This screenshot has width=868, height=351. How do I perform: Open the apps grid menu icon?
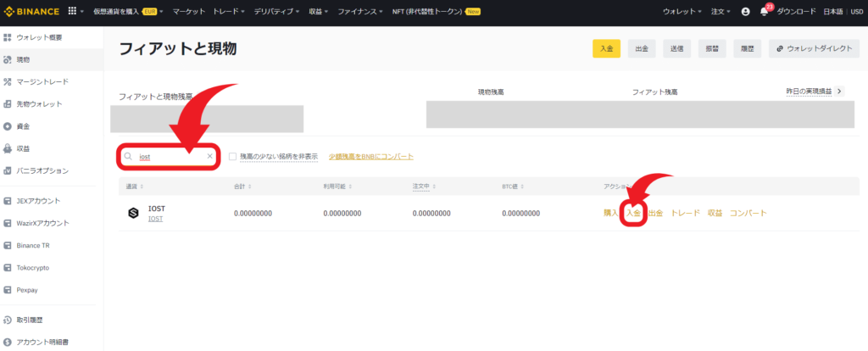pos(72,11)
